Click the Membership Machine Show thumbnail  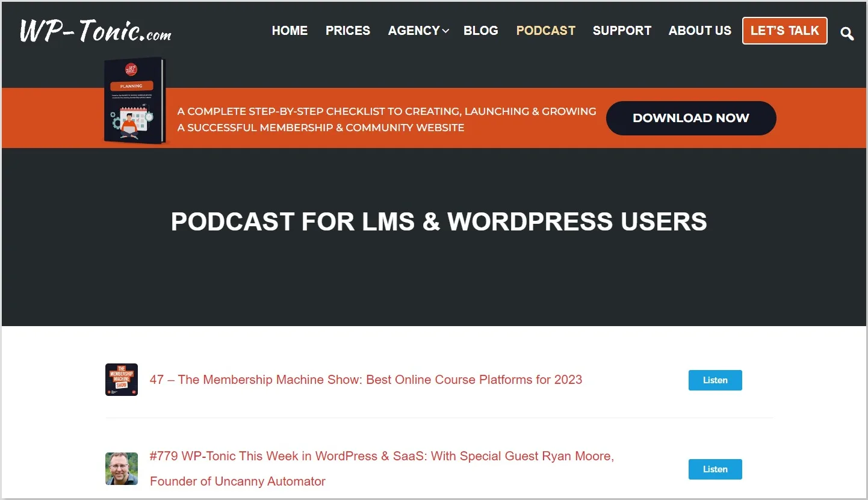tap(122, 380)
